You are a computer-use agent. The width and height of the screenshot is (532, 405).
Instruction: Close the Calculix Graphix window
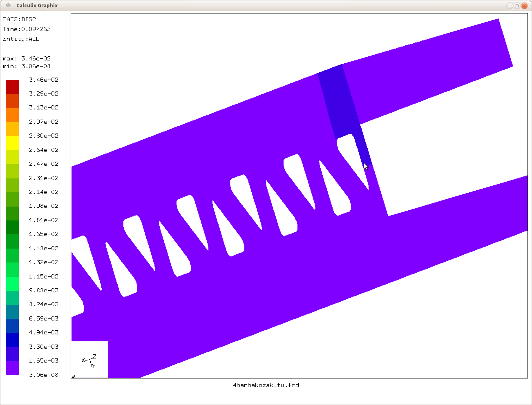[x=525, y=6]
